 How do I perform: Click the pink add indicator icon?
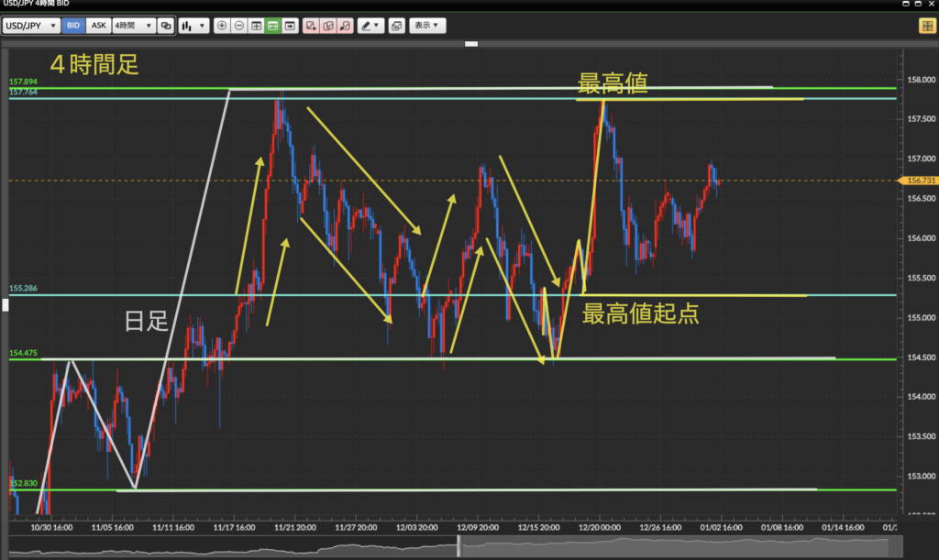312,26
